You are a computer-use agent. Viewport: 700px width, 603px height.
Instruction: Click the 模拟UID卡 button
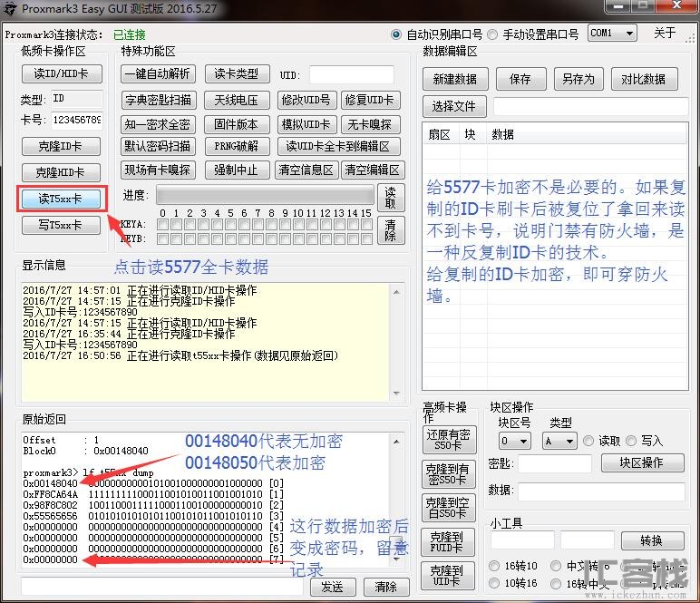(x=306, y=124)
